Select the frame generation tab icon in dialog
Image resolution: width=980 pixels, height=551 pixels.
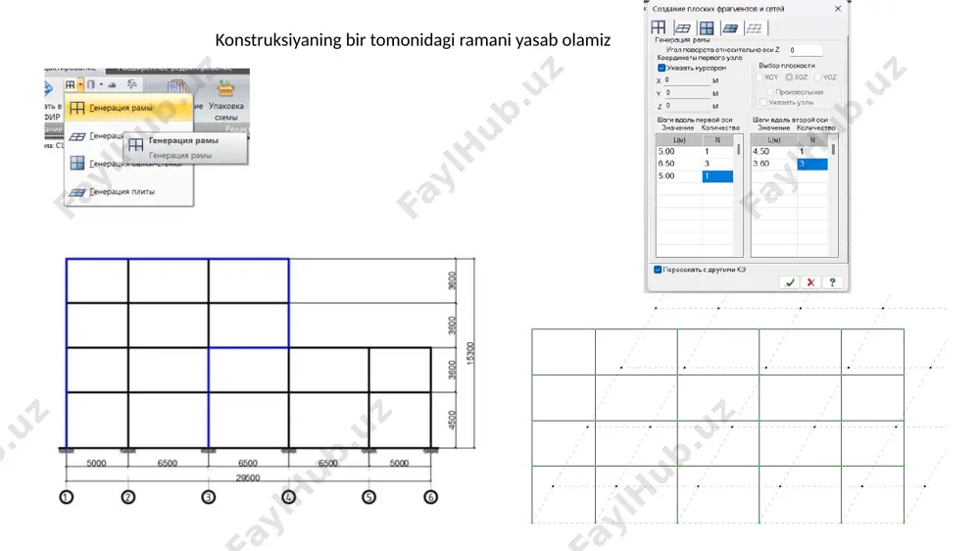pos(659,27)
